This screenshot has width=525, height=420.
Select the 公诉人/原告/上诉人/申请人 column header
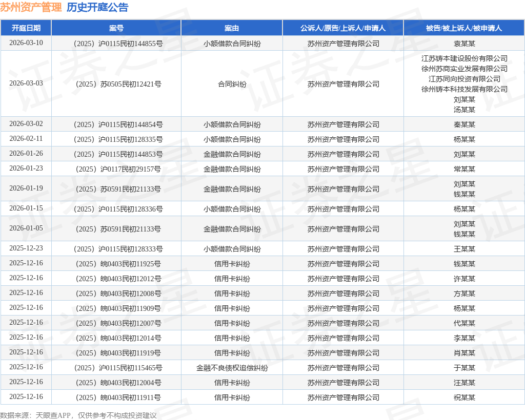pos(343,28)
